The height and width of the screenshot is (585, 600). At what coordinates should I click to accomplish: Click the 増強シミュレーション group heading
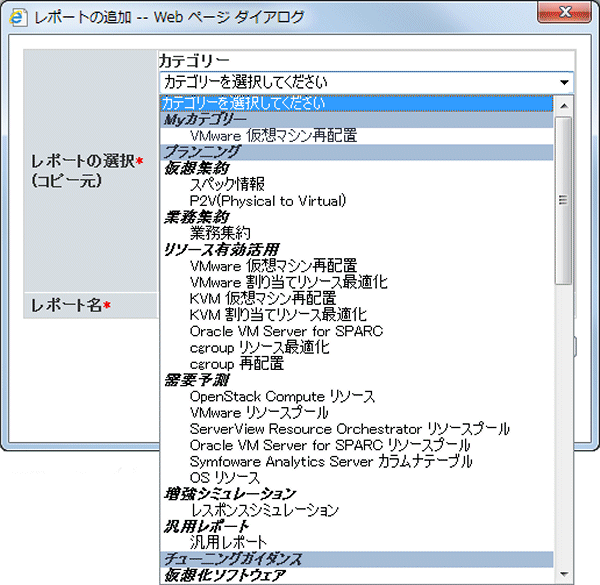(x=230, y=494)
